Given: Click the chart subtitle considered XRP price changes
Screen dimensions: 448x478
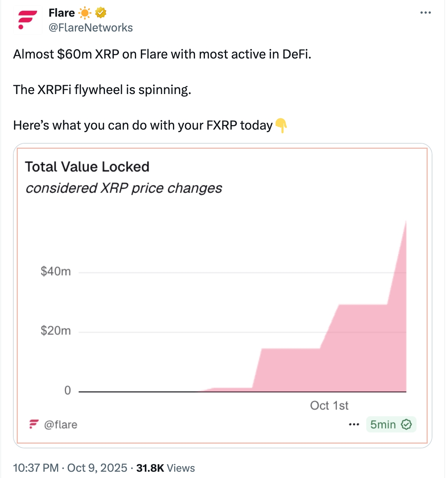Looking at the screenshot, I should 124,188.
